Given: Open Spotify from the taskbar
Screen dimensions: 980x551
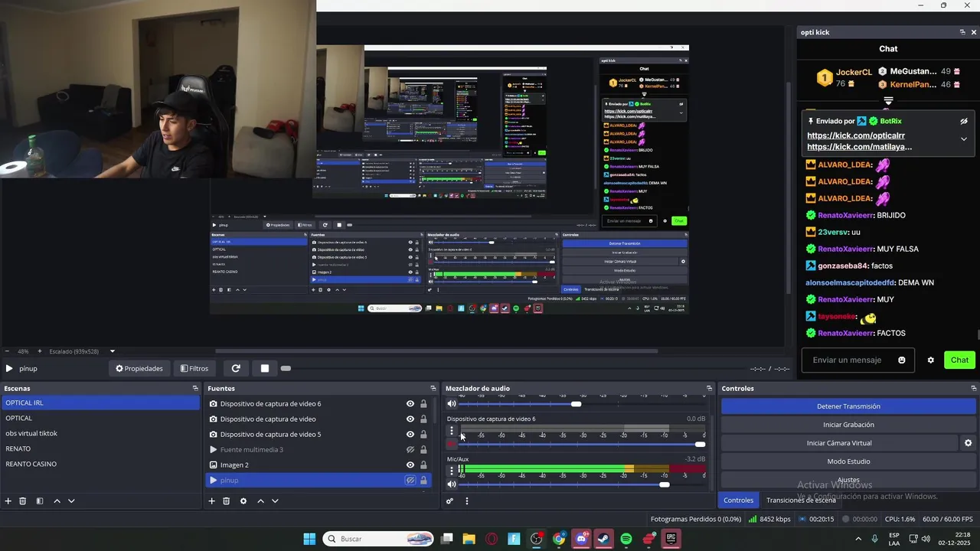Looking at the screenshot, I should 626,539.
